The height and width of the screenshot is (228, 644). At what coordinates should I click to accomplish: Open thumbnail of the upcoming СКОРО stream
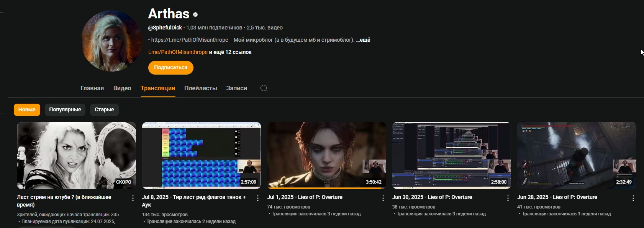pos(76,155)
